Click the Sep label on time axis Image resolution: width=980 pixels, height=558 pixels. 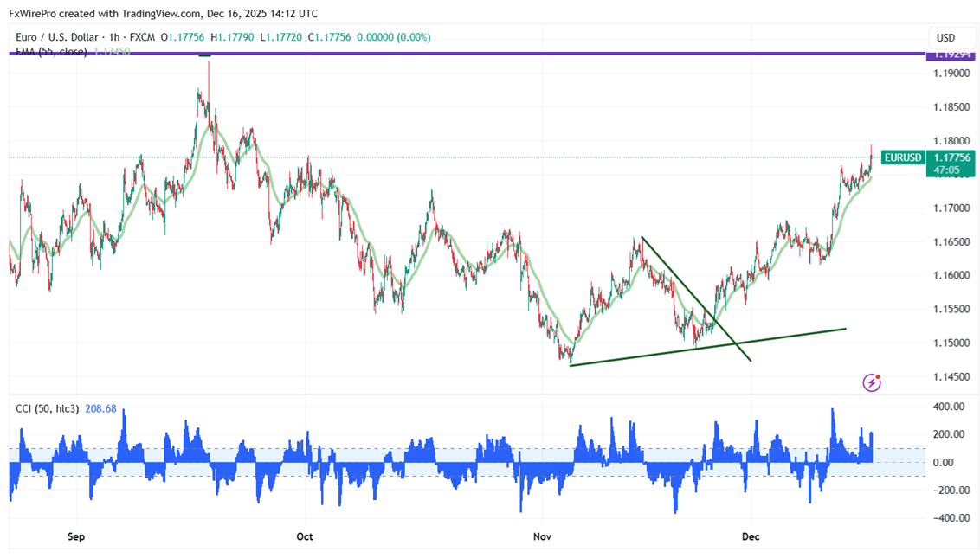tap(75, 536)
